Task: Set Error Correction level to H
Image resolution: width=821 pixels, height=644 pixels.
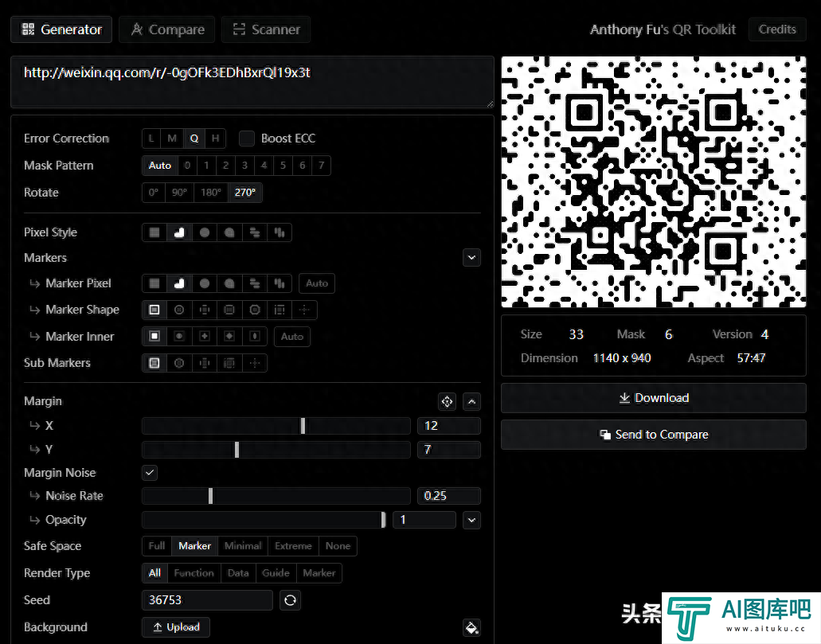Action: pyautogui.click(x=215, y=139)
